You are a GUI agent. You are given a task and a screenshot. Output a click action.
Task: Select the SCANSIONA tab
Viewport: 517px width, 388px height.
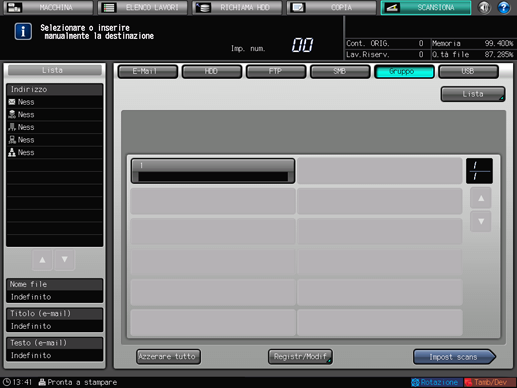click(x=426, y=7)
